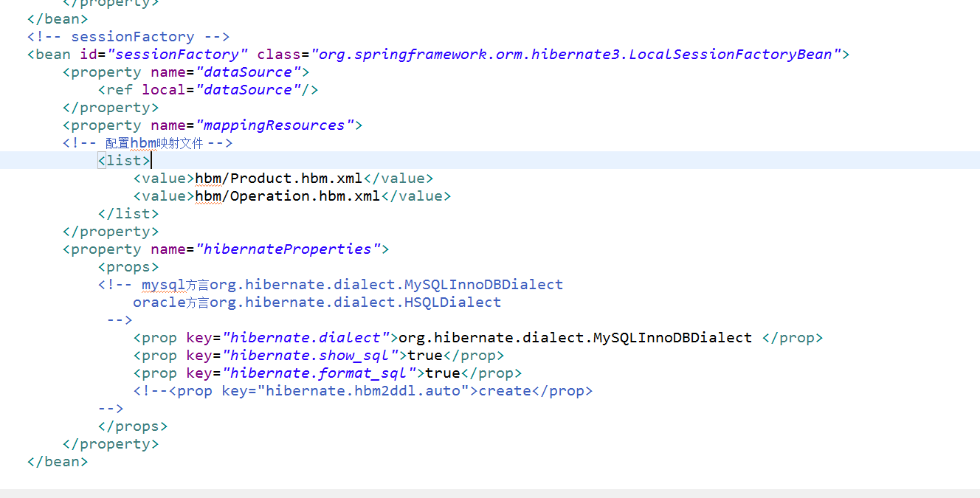This screenshot has width=980, height=498.
Task: Click the create value in commented prop
Action: pyautogui.click(x=505, y=390)
